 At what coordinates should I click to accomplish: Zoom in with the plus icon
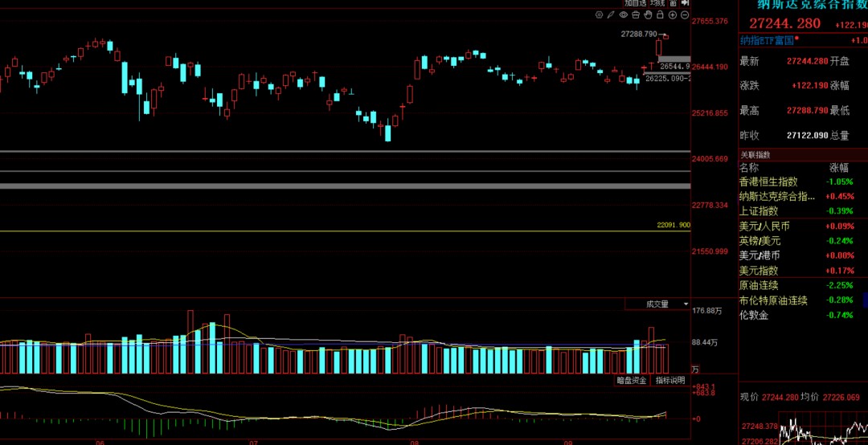pyautogui.click(x=673, y=15)
